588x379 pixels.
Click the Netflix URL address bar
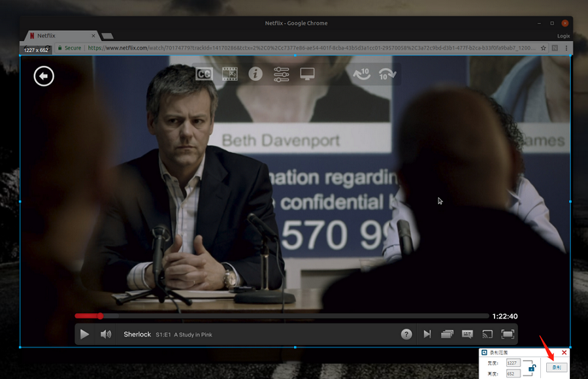coord(311,48)
